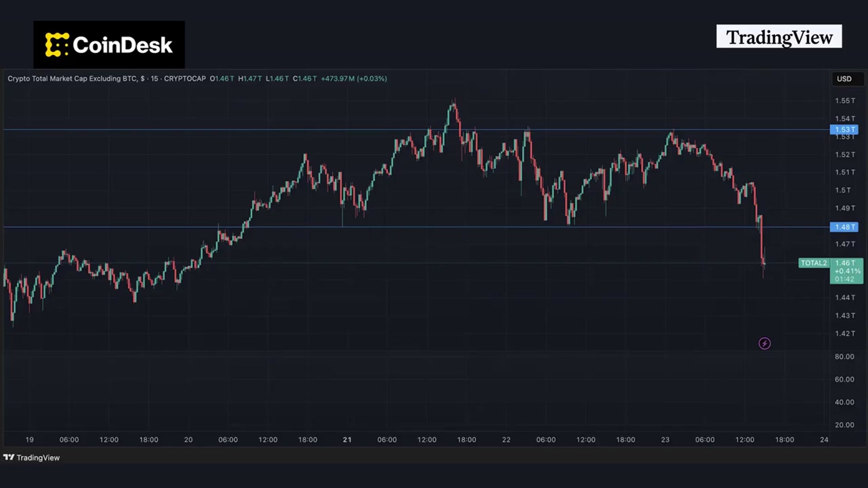The height and width of the screenshot is (488, 868).
Task: Select the 1.48 T blue price label
Action: [x=844, y=227]
